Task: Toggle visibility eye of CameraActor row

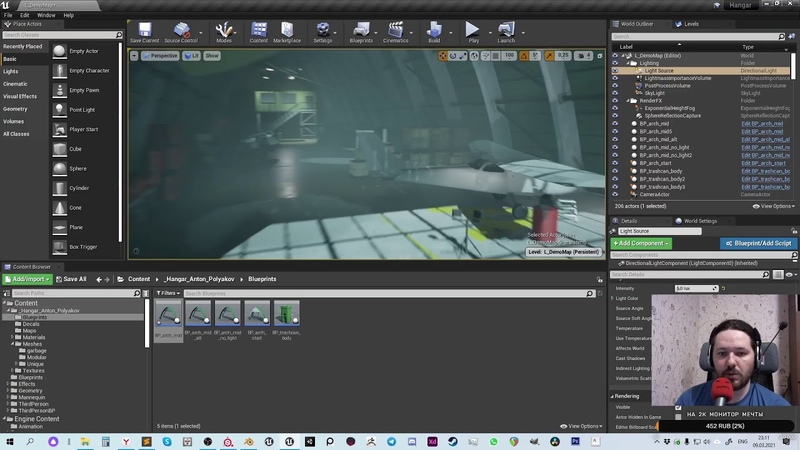Action: tap(615, 194)
